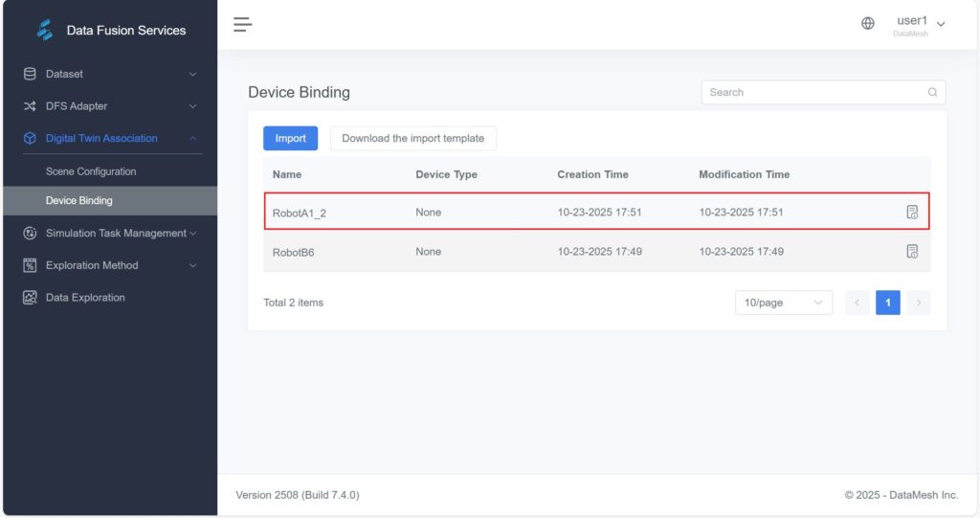Image resolution: width=980 pixels, height=518 pixels.
Task: Click the globe language icon
Action: click(868, 24)
